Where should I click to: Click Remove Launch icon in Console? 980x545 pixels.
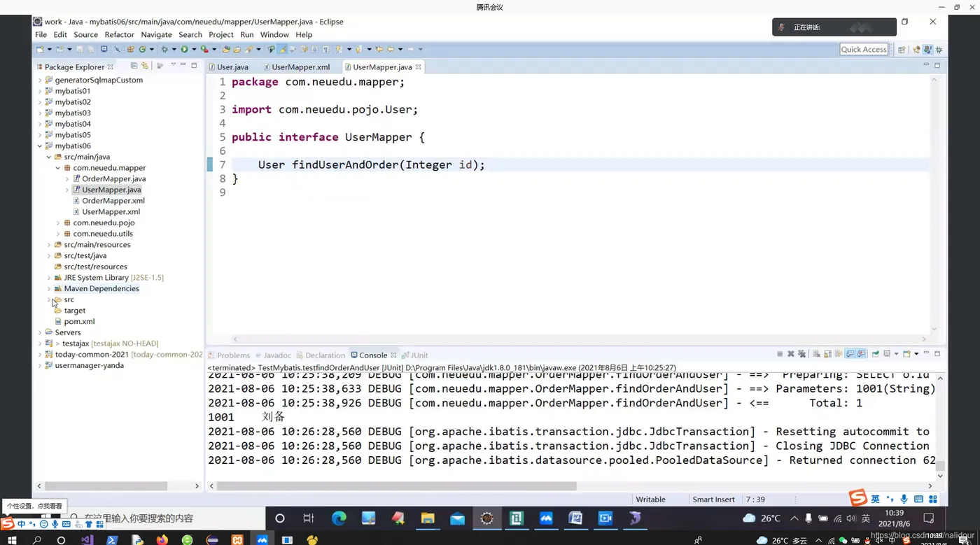[791, 354]
